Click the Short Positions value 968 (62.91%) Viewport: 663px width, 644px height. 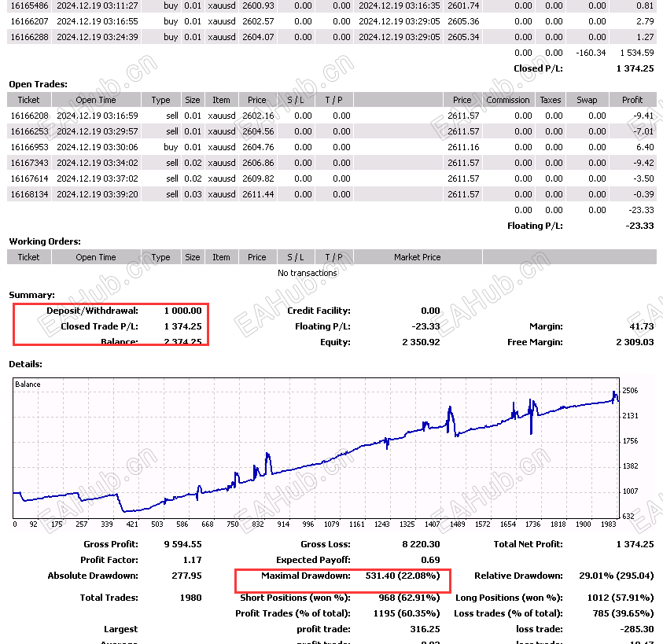tap(409, 597)
